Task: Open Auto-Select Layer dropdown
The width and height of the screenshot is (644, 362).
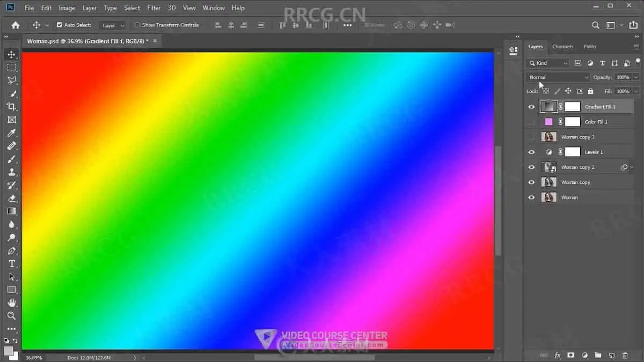Action: coord(113,25)
